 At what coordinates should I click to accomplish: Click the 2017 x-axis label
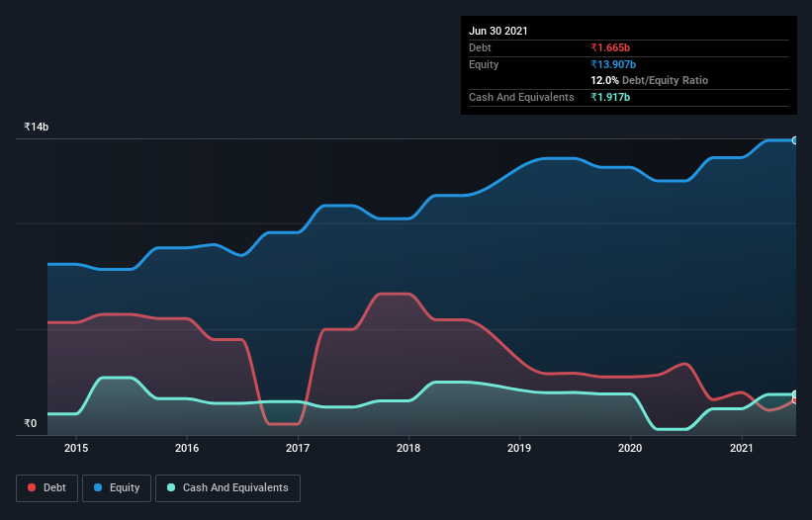point(298,448)
